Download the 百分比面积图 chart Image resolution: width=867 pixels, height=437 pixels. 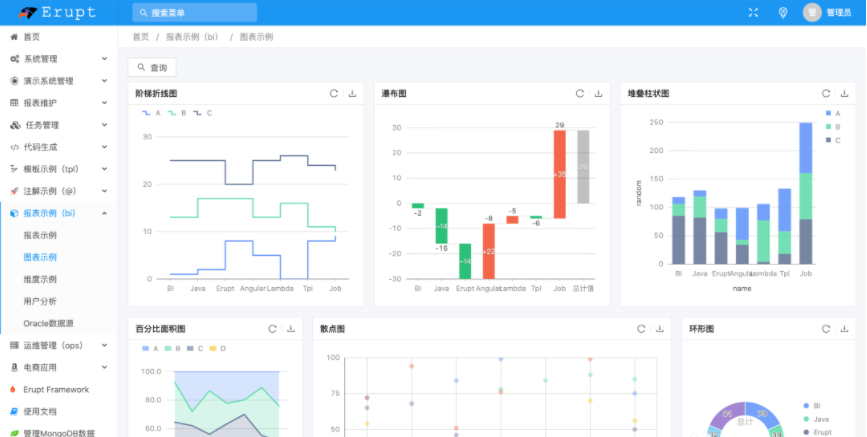tap(291, 329)
